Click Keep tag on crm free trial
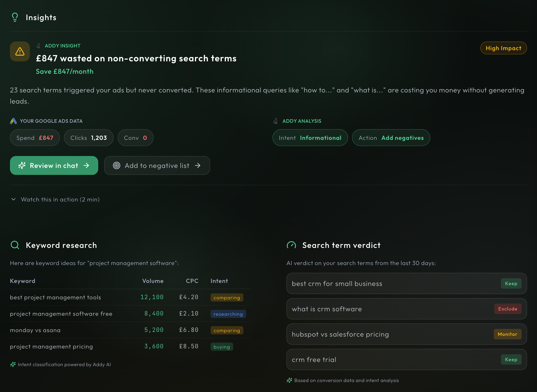This screenshot has height=392, width=537. pos(511,359)
